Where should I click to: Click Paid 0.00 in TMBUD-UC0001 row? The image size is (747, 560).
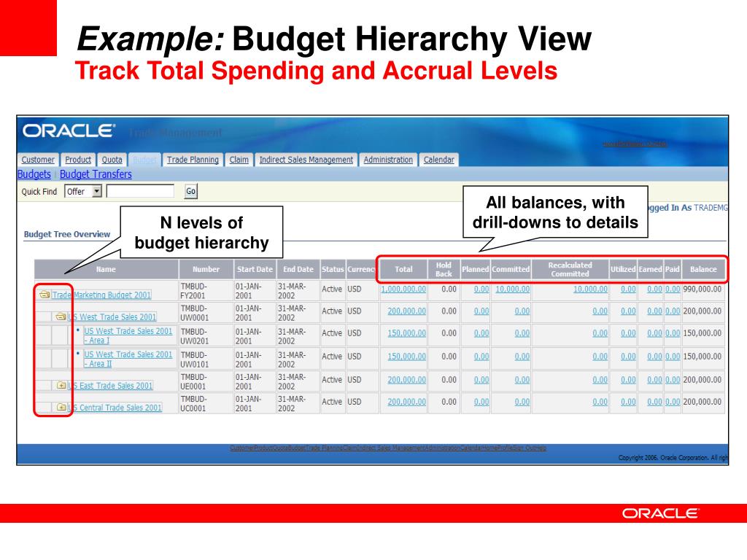[x=673, y=402]
